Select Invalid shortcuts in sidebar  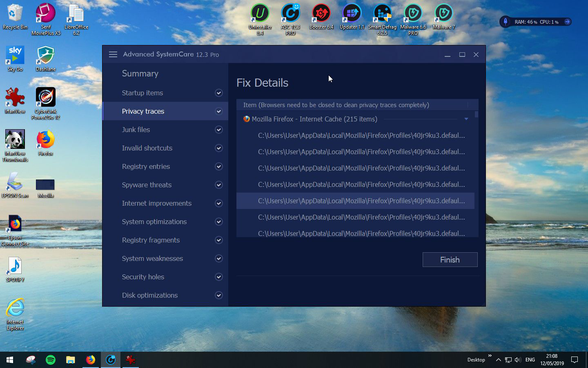[x=165, y=148]
